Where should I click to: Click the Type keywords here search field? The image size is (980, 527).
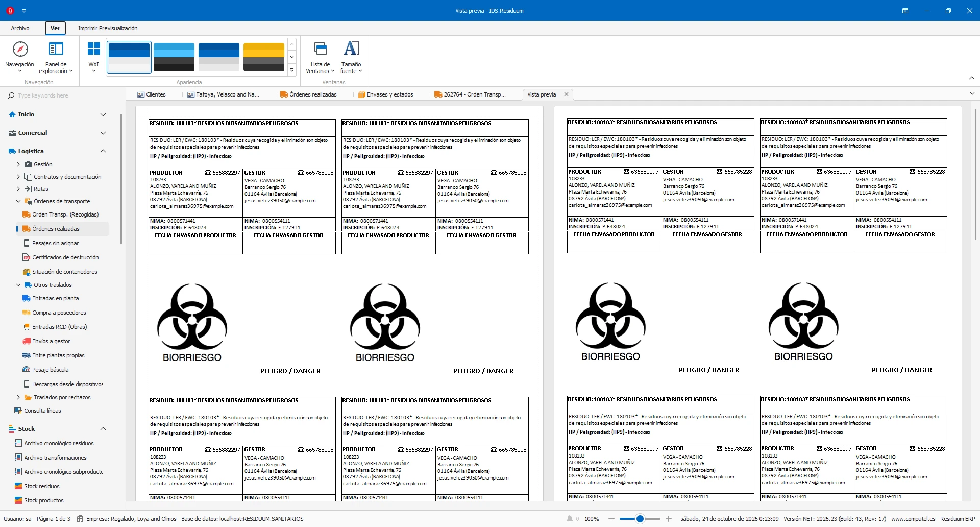point(63,95)
